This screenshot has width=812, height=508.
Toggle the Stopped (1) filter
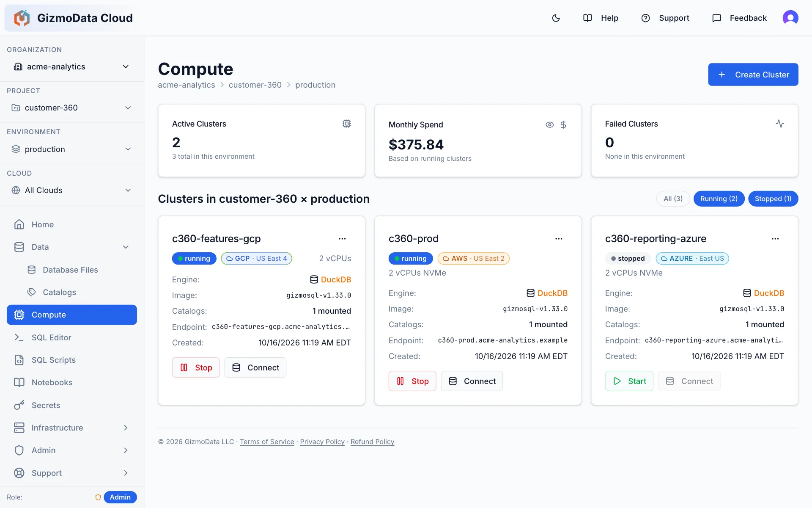pos(773,199)
